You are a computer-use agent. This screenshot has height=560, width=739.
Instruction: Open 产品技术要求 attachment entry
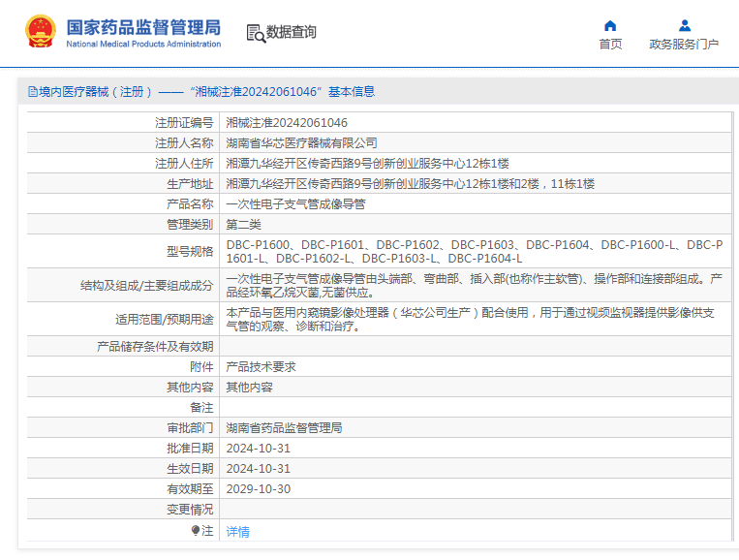click(x=261, y=367)
